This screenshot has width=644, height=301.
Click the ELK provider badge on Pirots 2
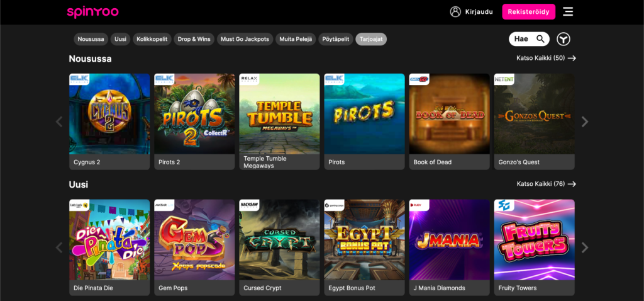164,79
